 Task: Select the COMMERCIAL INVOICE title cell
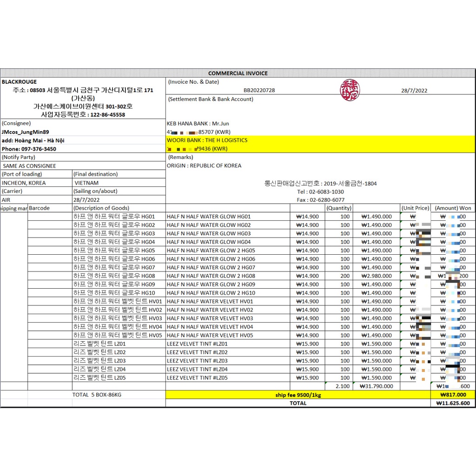(x=238, y=73)
